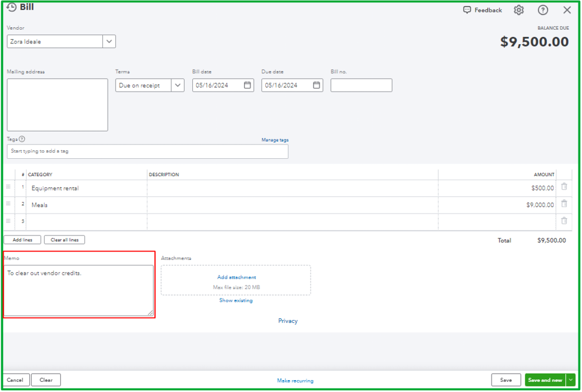Click the Add lines button
Viewport: 582px width, 392px height.
[x=22, y=240]
